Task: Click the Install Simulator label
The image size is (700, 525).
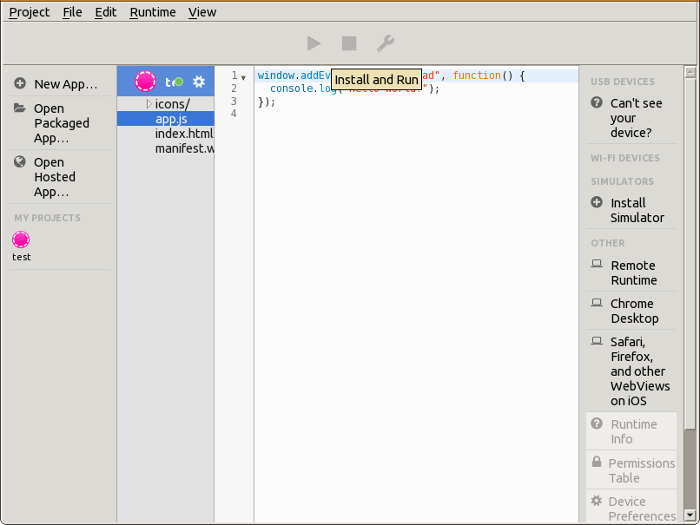Action: 637,210
